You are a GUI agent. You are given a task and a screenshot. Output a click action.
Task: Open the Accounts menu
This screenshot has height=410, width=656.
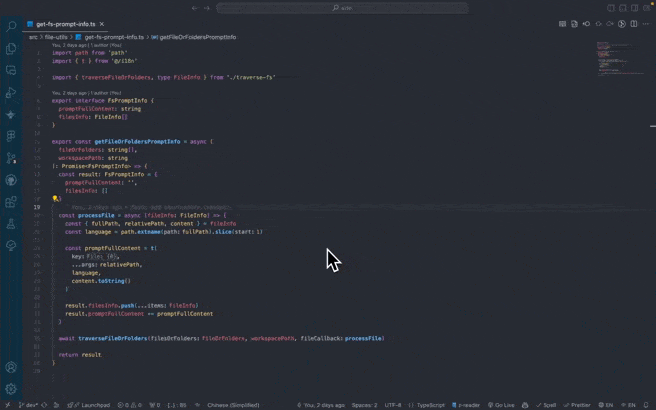click(11, 367)
